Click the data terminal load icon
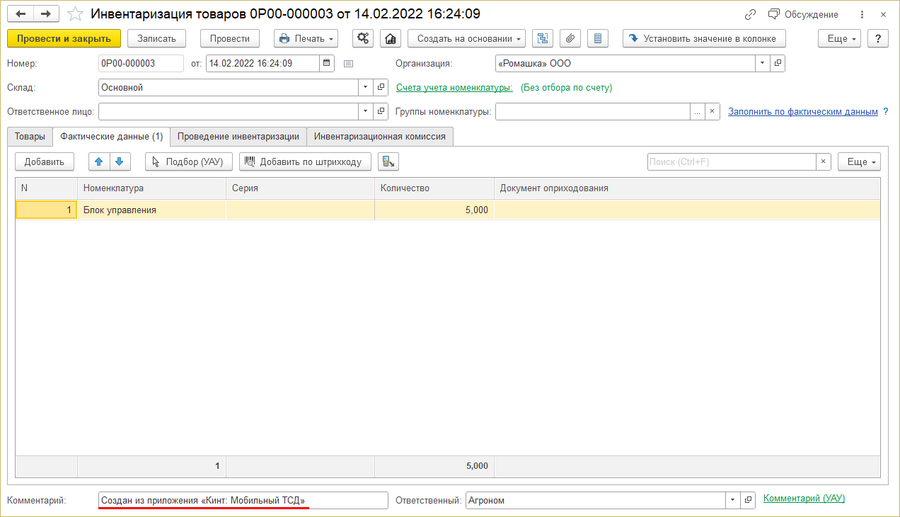Viewport: 900px width, 517px height. (x=389, y=162)
